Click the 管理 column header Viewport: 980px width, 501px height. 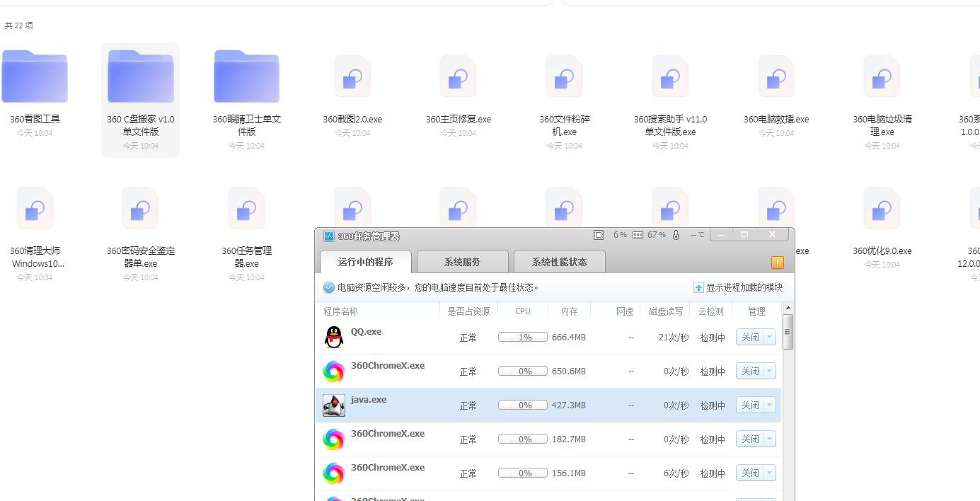[x=756, y=311]
